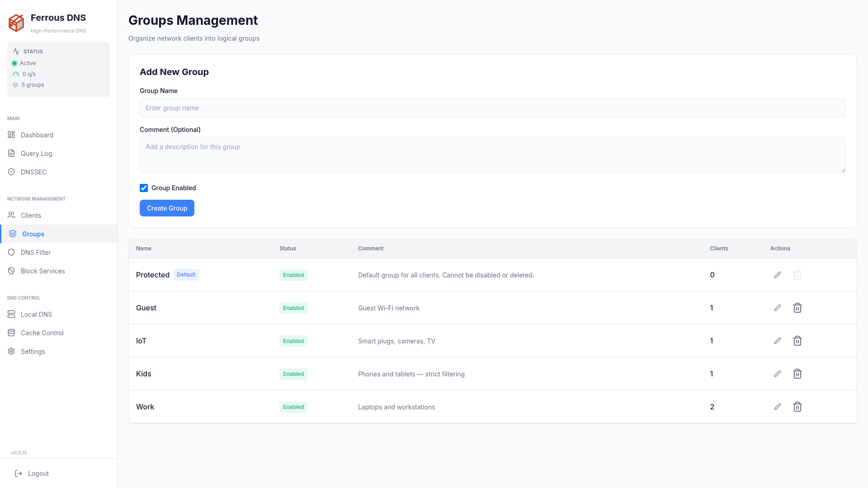Click the '5 groups' status entry
Image resolution: width=868 pixels, height=488 pixels.
pos(28,85)
